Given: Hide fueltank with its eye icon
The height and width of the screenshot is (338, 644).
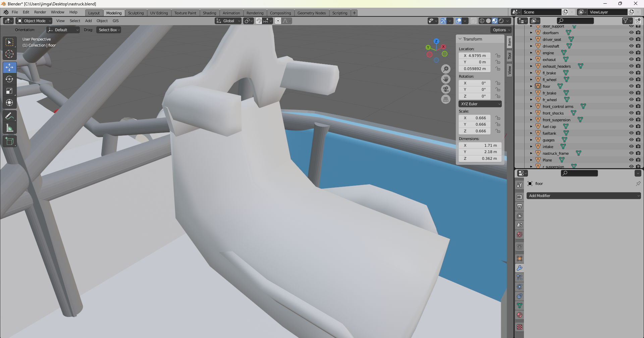Looking at the screenshot, I should [x=631, y=133].
